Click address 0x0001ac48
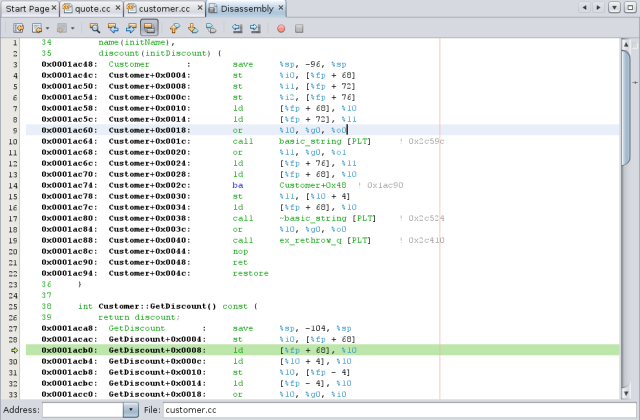 pos(69,64)
